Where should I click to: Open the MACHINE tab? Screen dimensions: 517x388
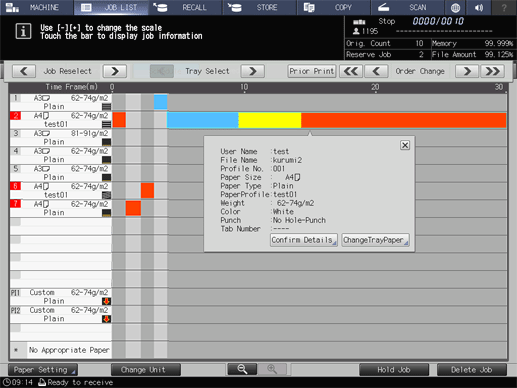pyautogui.click(x=37, y=7)
